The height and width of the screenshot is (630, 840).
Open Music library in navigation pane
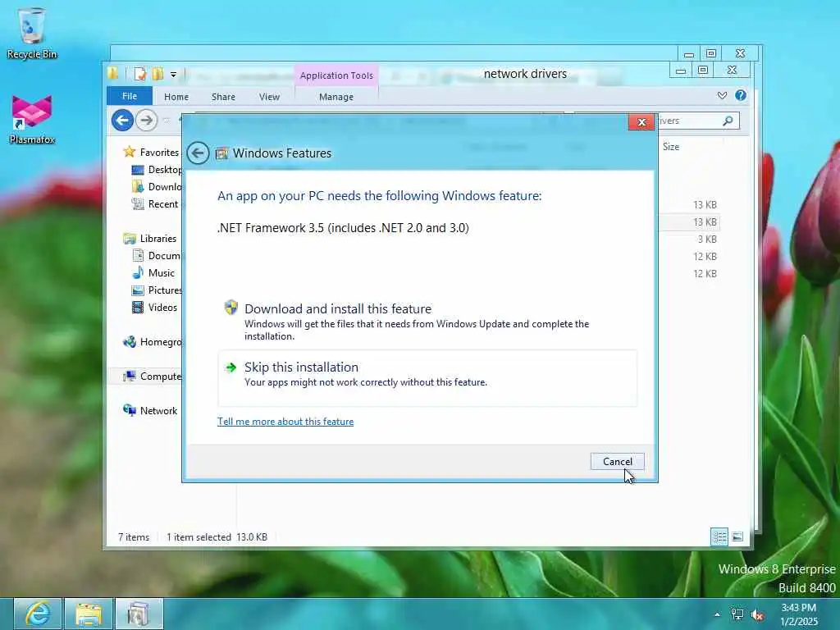[153, 272]
